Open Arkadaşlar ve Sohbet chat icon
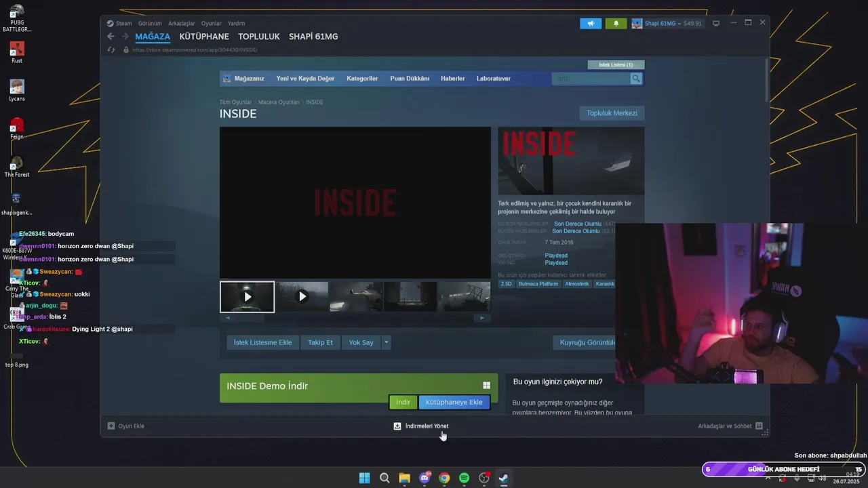Viewport: 868px width, 488px height. (x=759, y=426)
